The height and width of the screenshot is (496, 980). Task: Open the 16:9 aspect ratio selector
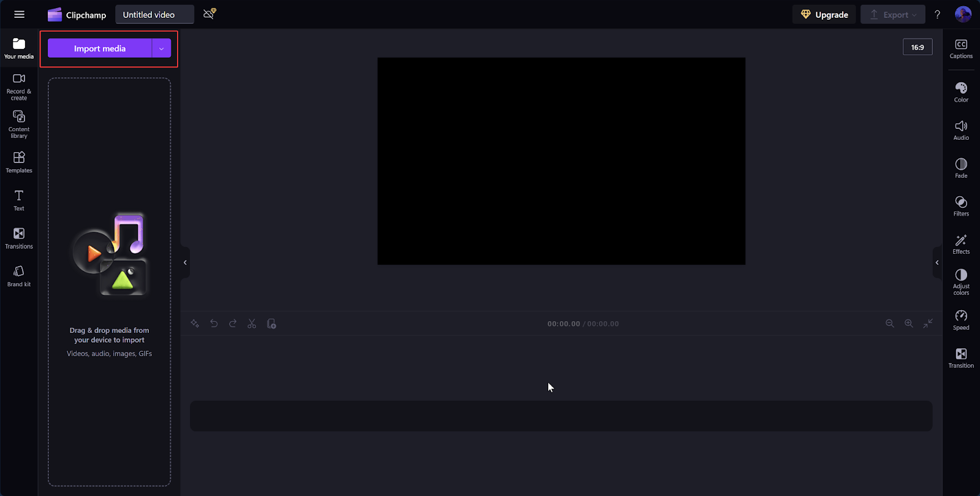[917, 47]
